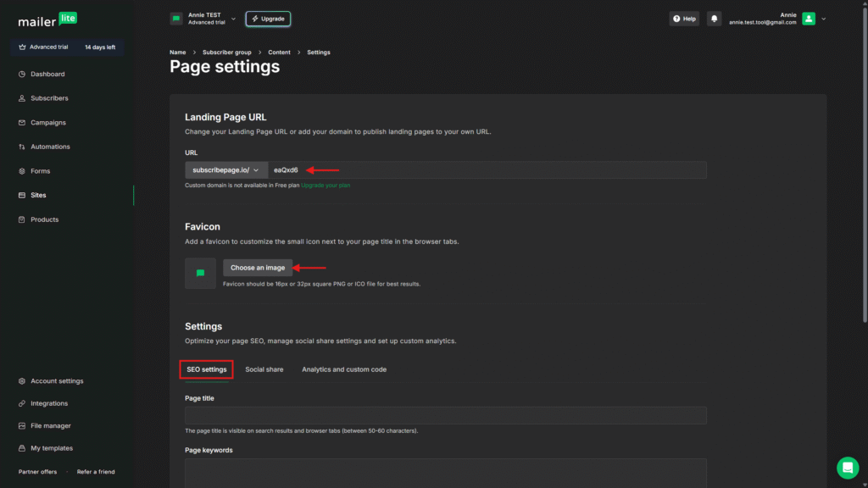
Task: Open File manager in sidebar
Action: (x=51, y=426)
